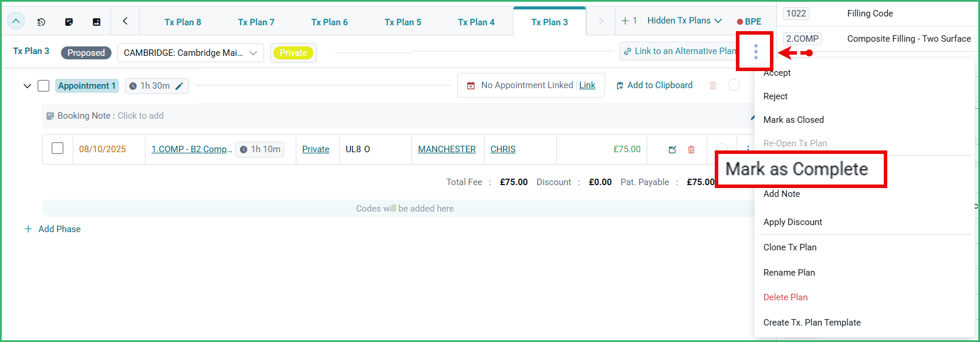Edit the 1.COMP treatment row
980x342 pixels.
coord(673,149)
